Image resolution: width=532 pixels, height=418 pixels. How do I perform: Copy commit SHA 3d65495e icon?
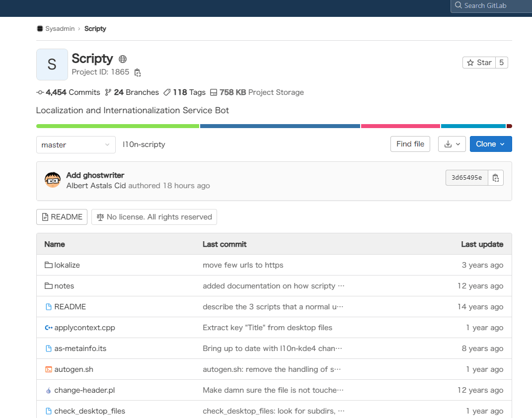[496, 178]
